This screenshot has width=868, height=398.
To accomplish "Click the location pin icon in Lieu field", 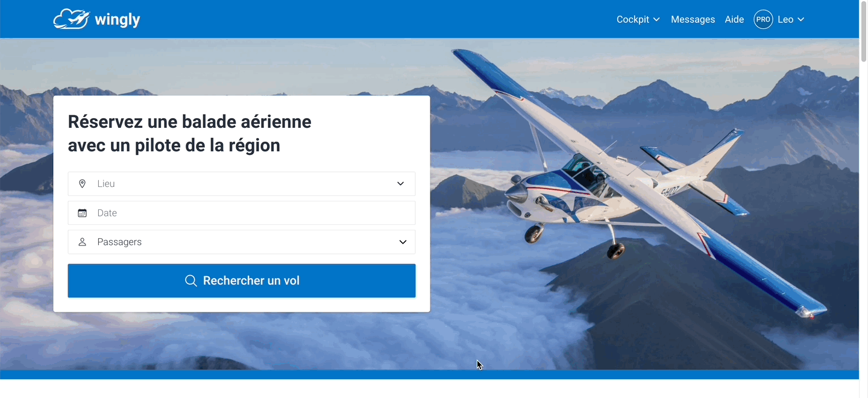I will coord(83,183).
